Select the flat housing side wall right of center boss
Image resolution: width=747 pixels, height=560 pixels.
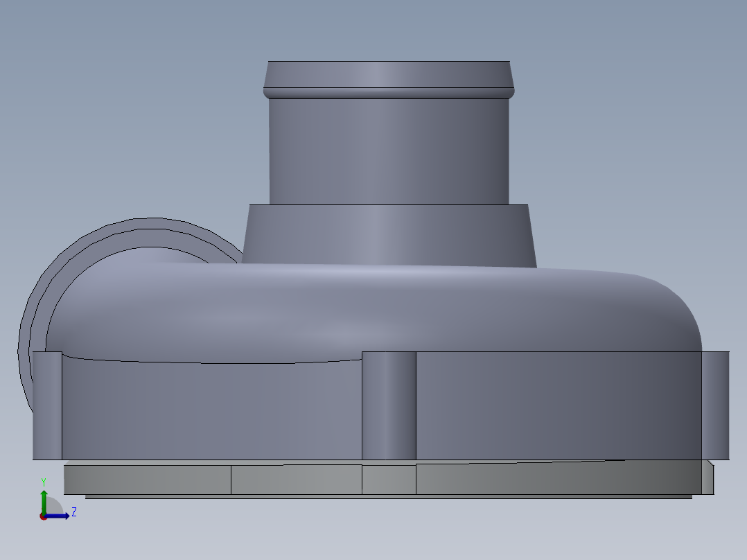coord(559,405)
